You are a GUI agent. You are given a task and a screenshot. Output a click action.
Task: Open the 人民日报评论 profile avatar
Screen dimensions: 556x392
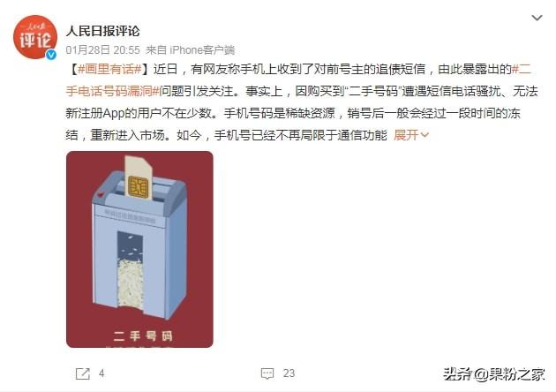(x=34, y=37)
